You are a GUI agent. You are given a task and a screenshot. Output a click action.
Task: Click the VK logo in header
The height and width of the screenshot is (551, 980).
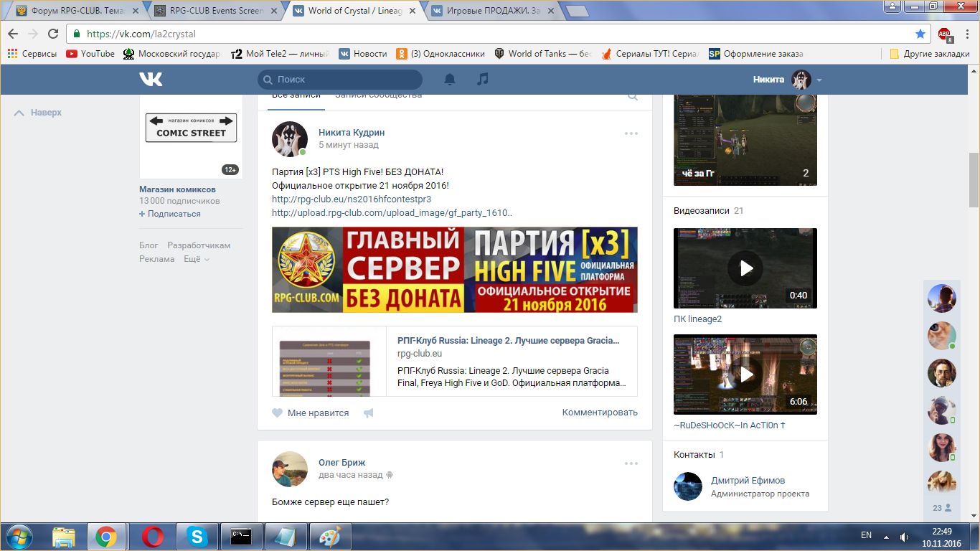(x=151, y=80)
